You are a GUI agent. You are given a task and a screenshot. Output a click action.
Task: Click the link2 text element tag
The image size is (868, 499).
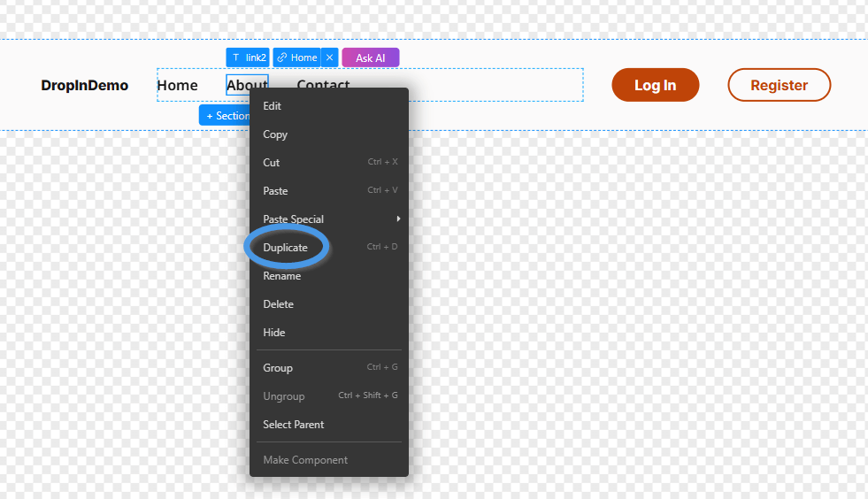[248, 58]
